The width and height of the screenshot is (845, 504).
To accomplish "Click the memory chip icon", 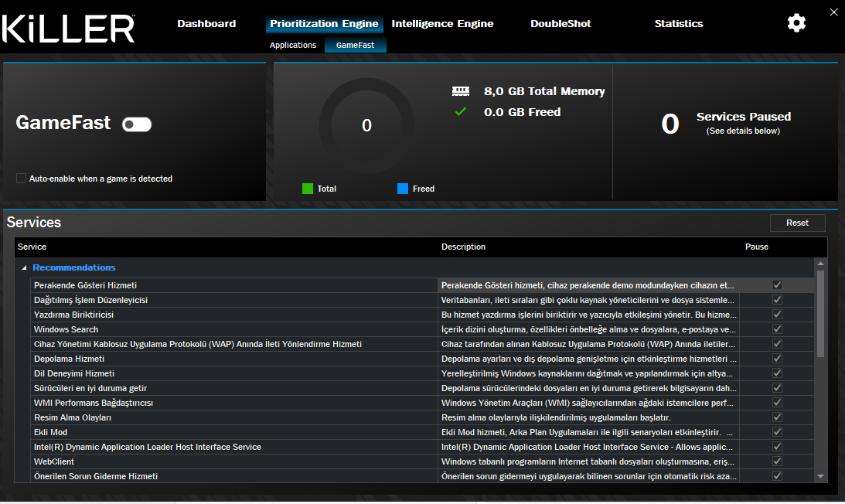I will [460, 91].
